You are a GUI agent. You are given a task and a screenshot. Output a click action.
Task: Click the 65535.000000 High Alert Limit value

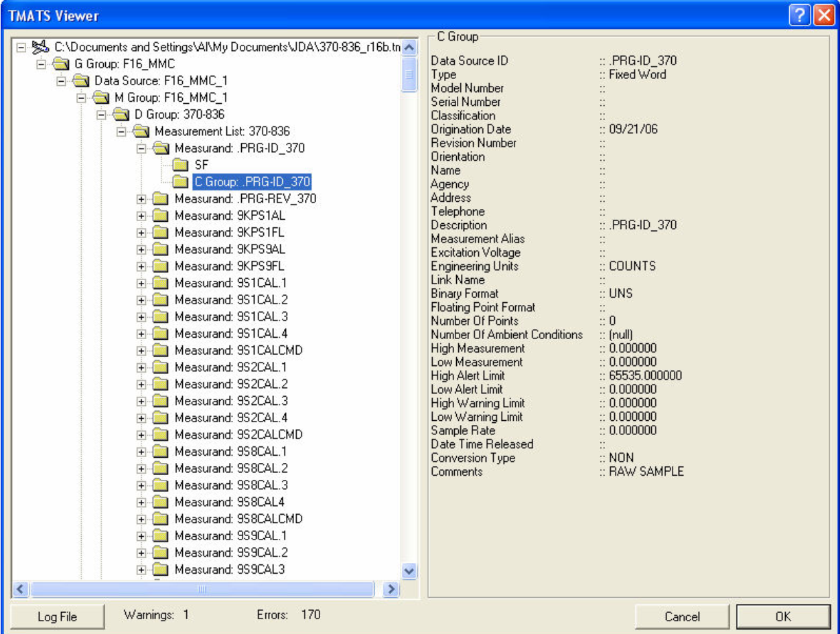645,376
